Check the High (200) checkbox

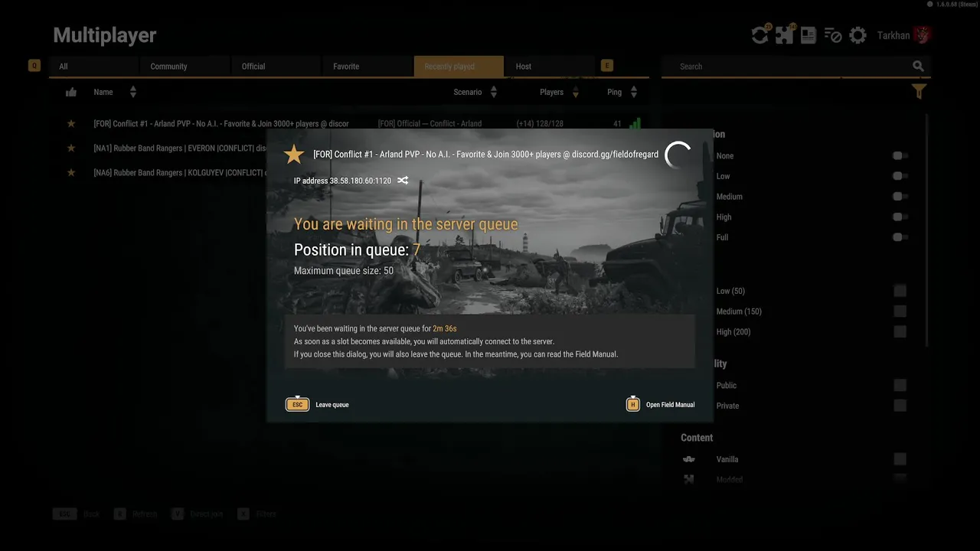click(900, 331)
